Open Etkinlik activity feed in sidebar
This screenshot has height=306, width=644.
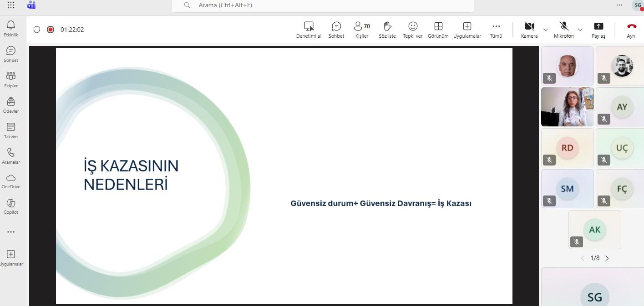tap(11, 28)
